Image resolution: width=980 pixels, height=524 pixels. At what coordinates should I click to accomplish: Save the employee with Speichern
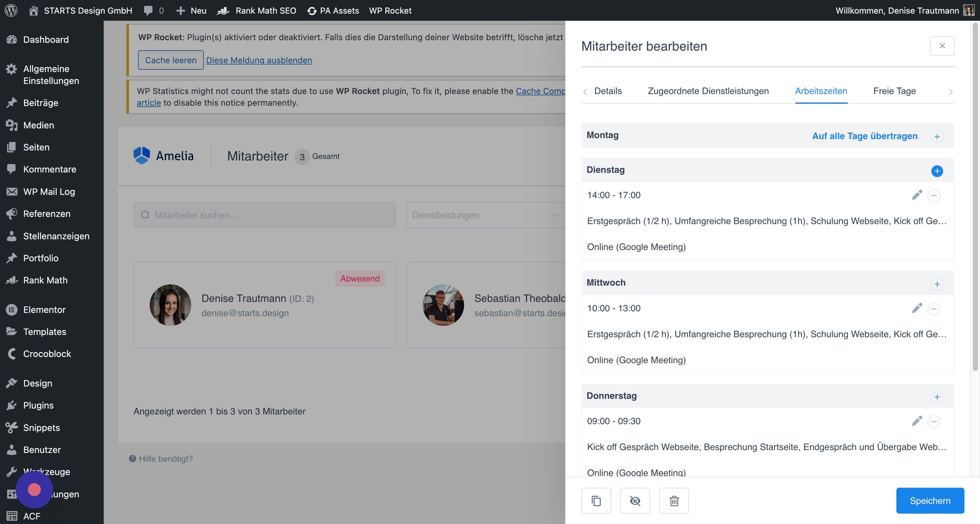(x=930, y=500)
